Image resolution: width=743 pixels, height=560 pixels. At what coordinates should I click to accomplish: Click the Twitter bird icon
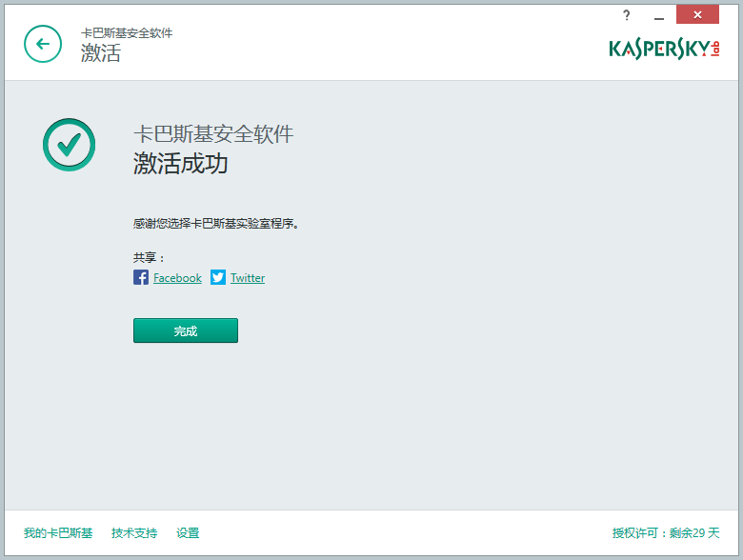218,277
